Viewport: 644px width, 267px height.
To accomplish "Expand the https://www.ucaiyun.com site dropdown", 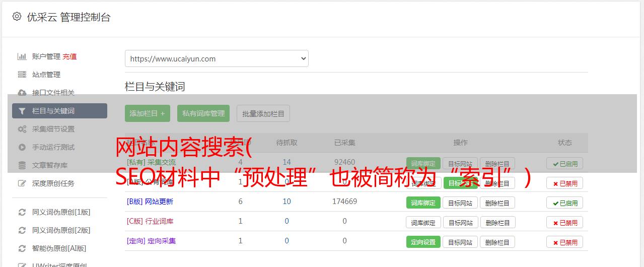I will (217, 58).
